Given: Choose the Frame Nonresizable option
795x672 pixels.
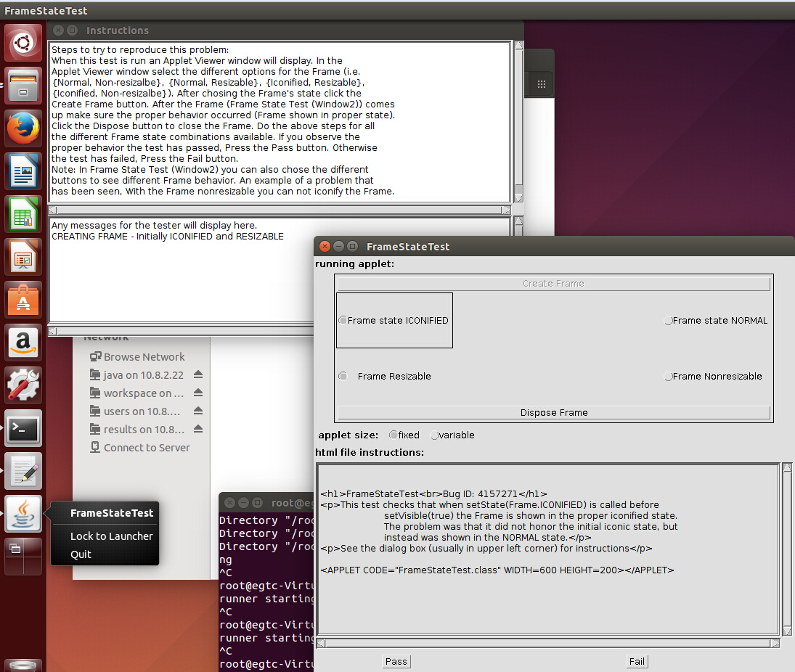Looking at the screenshot, I should [669, 377].
